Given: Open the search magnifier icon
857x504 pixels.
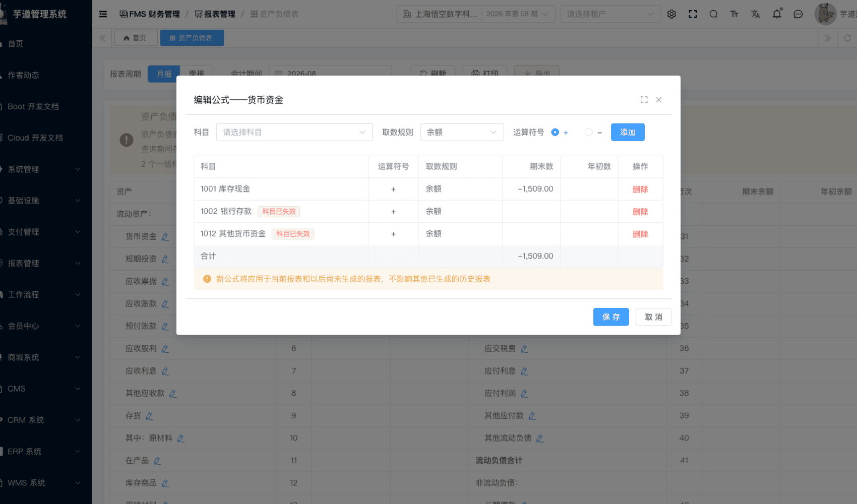Looking at the screenshot, I should pos(713,14).
